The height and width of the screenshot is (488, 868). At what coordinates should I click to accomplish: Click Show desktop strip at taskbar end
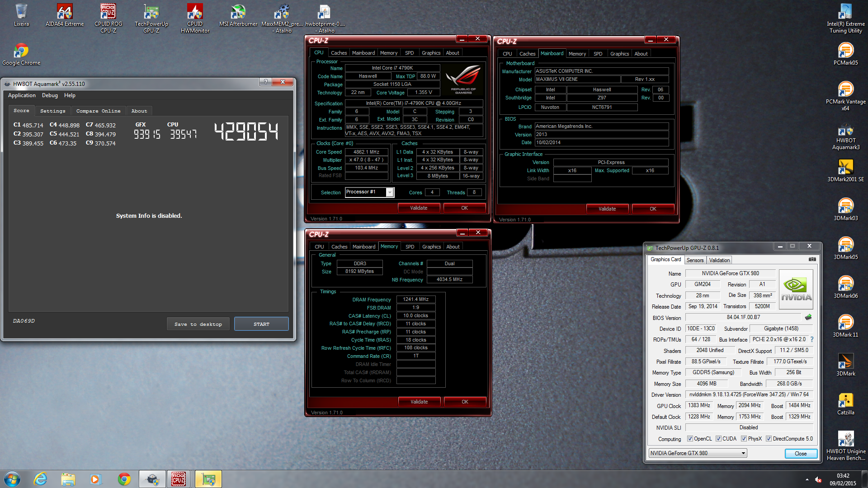tap(864, 479)
